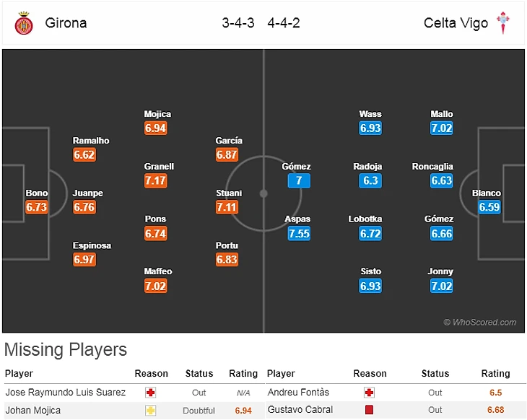
Task: Select Aspas's 7.55 rating badge
Action: pos(298,233)
